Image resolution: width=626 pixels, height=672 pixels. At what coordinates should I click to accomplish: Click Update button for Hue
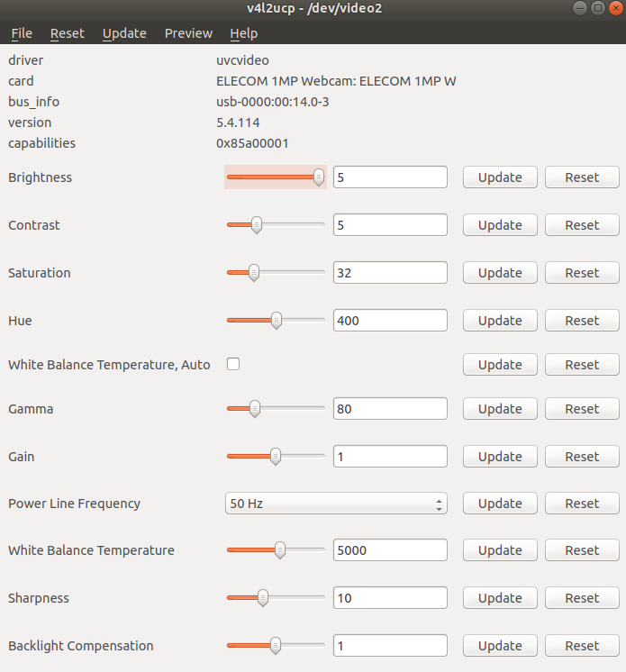tap(500, 321)
